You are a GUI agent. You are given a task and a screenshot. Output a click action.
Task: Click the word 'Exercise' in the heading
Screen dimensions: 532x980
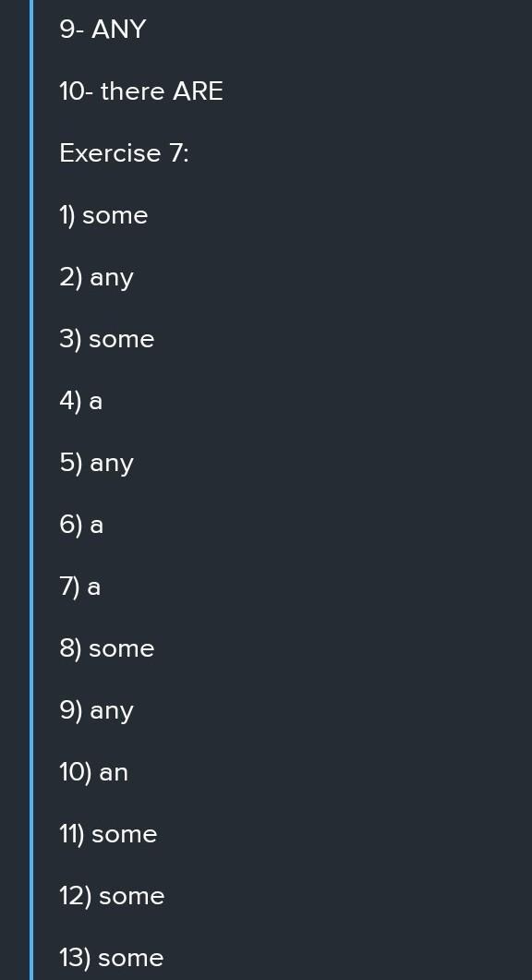tap(110, 153)
